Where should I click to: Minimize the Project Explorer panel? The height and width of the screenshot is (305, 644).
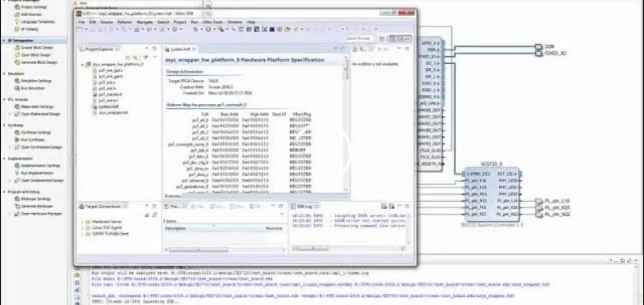click(x=147, y=49)
